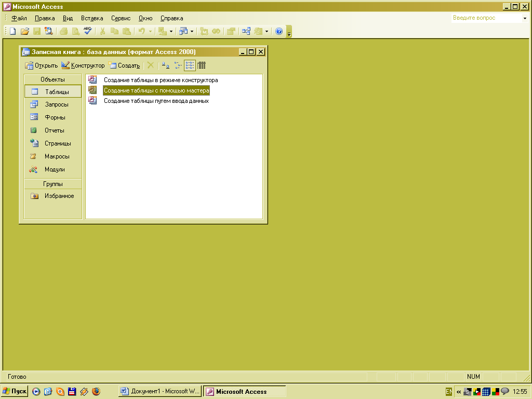The width and height of the screenshot is (532, 399).
Task: Switch to Large Icons view
Action: (166, 65)
